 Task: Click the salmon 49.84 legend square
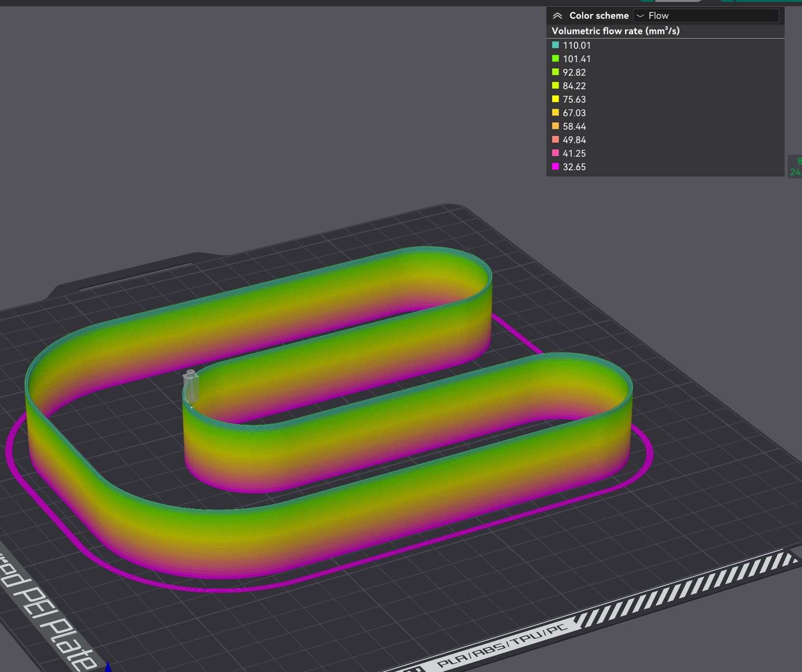pos(556,140)
